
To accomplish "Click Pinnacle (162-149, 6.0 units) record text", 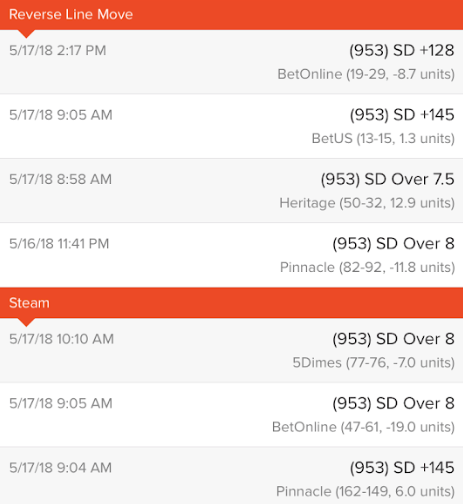I will [365, 491].
